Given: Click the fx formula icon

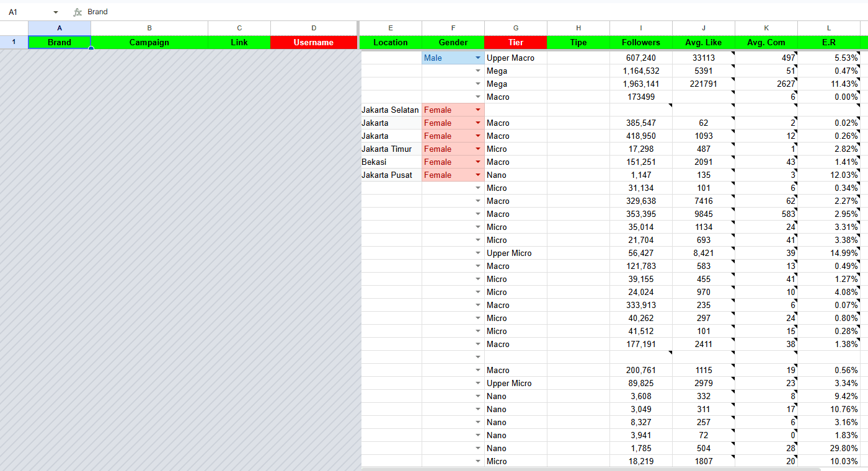Looking at the screenshot, I should (77, 12).
